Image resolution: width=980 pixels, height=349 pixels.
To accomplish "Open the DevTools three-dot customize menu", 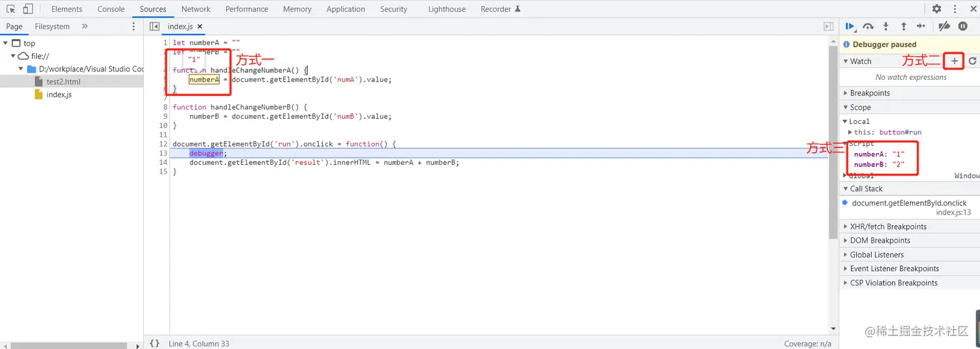I will 955,9.
